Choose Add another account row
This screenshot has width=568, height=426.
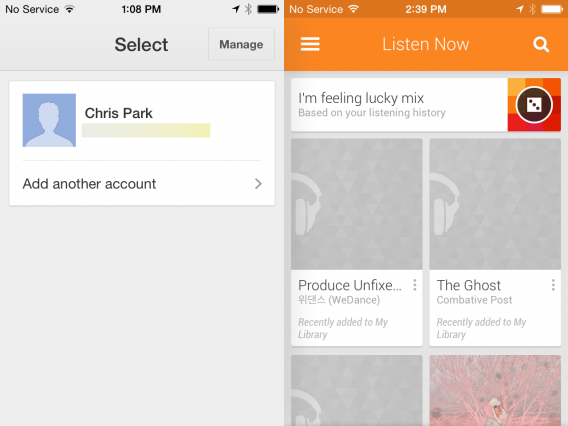point(142,184)
